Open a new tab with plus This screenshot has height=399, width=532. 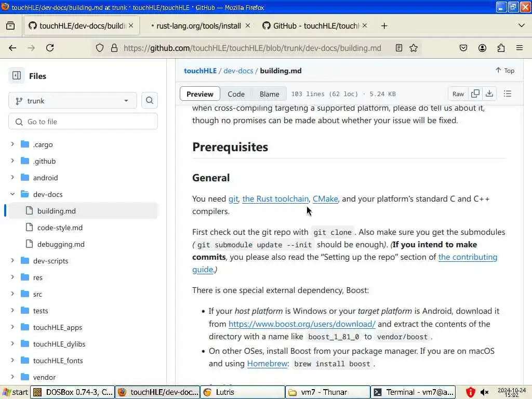tap(384, 26)
